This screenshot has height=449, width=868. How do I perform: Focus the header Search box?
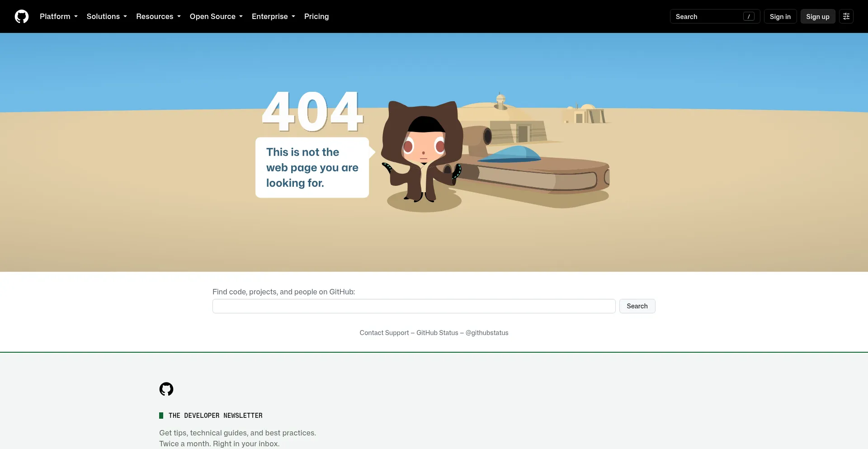715,16
